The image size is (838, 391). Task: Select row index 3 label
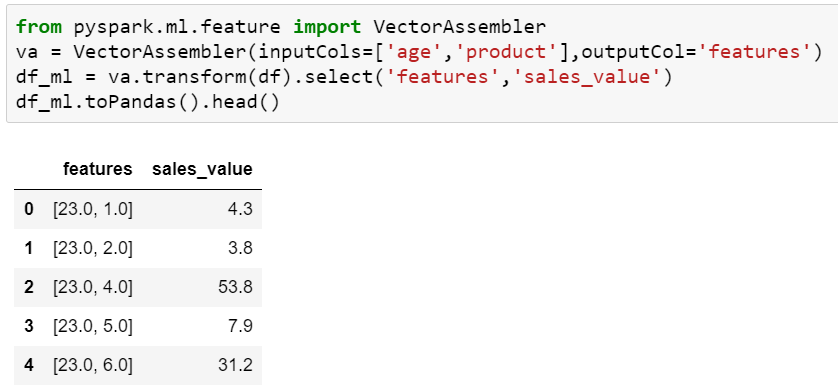tap(29, 326)
